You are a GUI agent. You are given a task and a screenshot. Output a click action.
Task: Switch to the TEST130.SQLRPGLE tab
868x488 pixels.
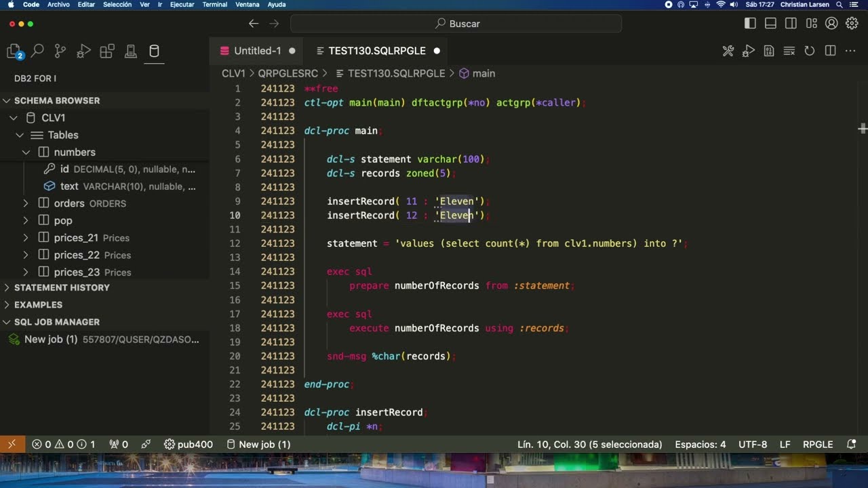point(377,51)
